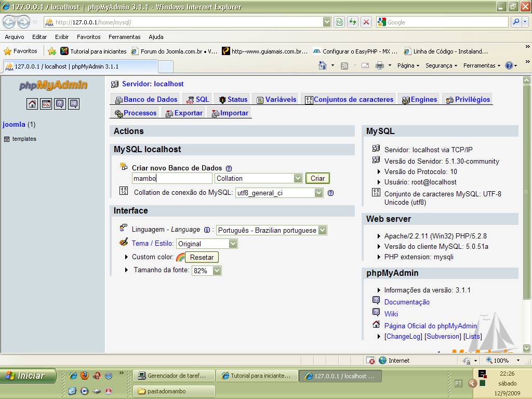
Task: Open the Documentação link
Action: tap(407, 302)
